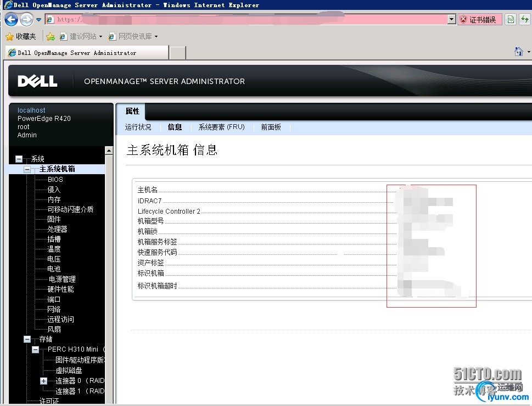Expand the 连接器 0 (RAID) node
The image size is (532, 406).
43,381
